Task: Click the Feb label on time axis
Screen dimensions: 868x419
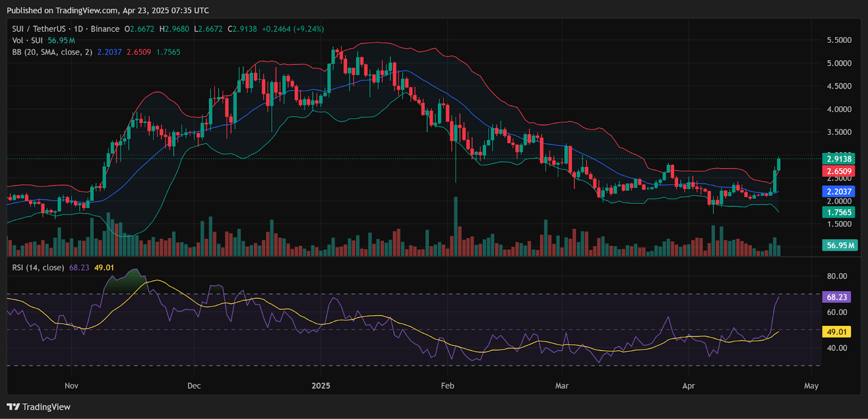Action: (x=448, y=386)
